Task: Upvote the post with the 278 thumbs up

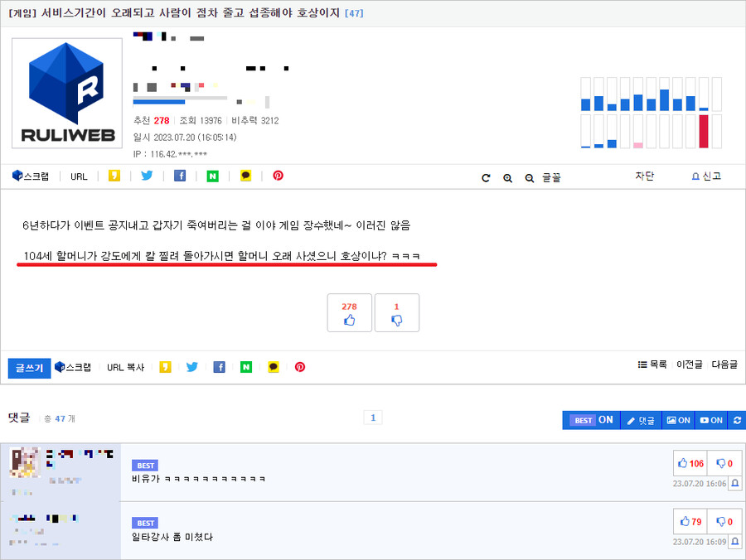Action: 349,312
